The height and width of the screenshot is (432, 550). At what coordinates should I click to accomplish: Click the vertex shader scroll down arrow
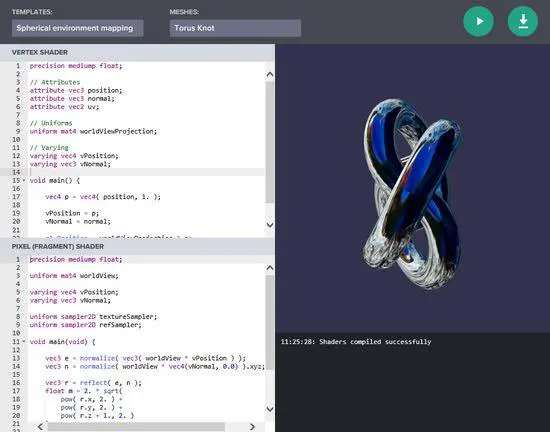tap(270, 225)
